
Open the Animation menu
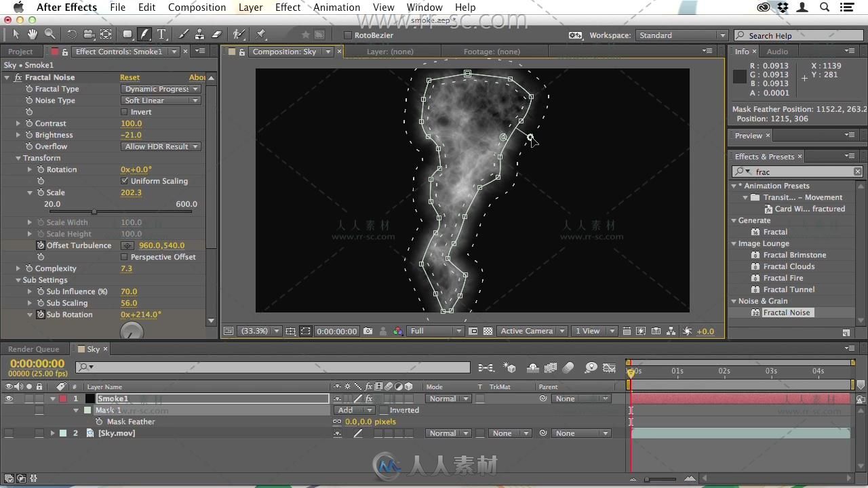336,7
